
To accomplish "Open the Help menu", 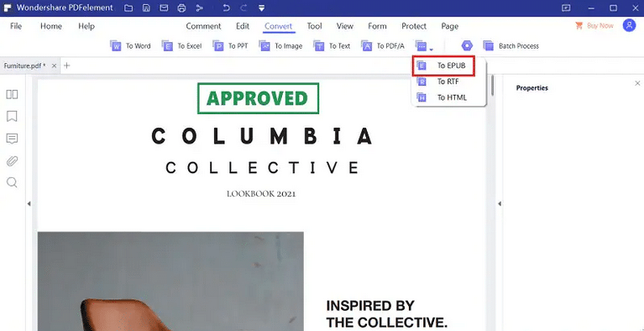I will [x=86, y=26].
